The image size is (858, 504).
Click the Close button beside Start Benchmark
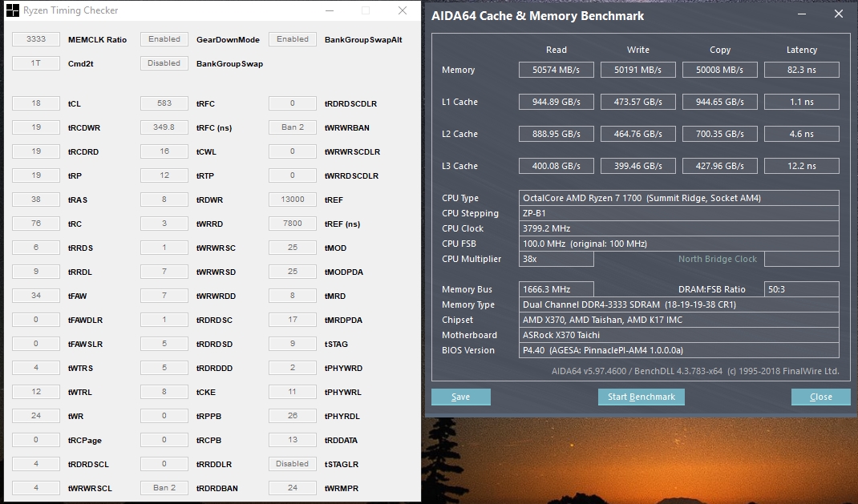tap(820, 397)
